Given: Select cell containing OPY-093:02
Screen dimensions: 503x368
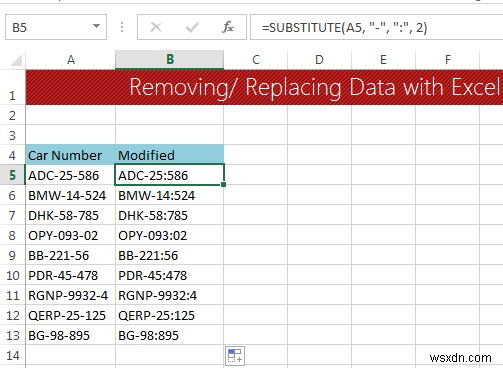Looking at the screenshot, I should [x=170, y=235].
